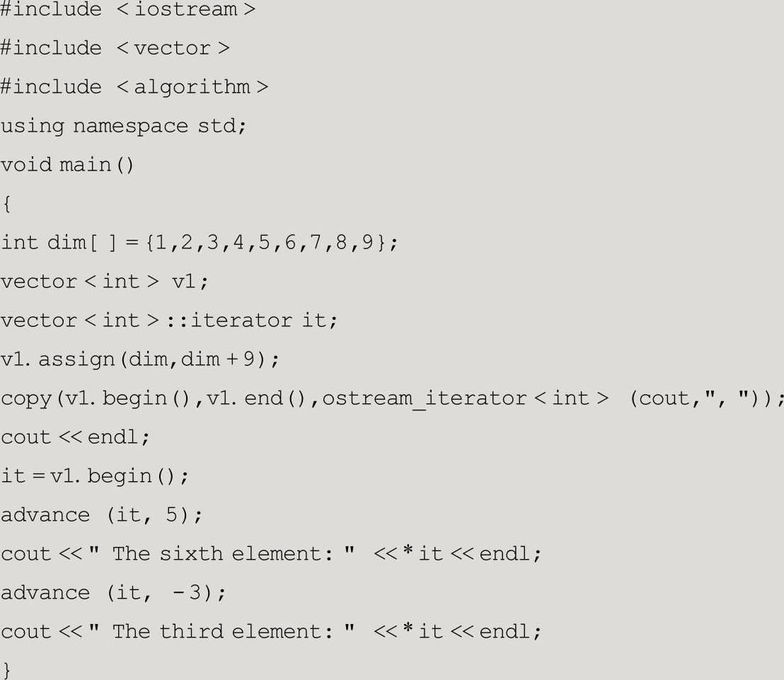Click the sixth element cout line
The height and width of the screenshot is (680, 784).
[x=271, y=554]
